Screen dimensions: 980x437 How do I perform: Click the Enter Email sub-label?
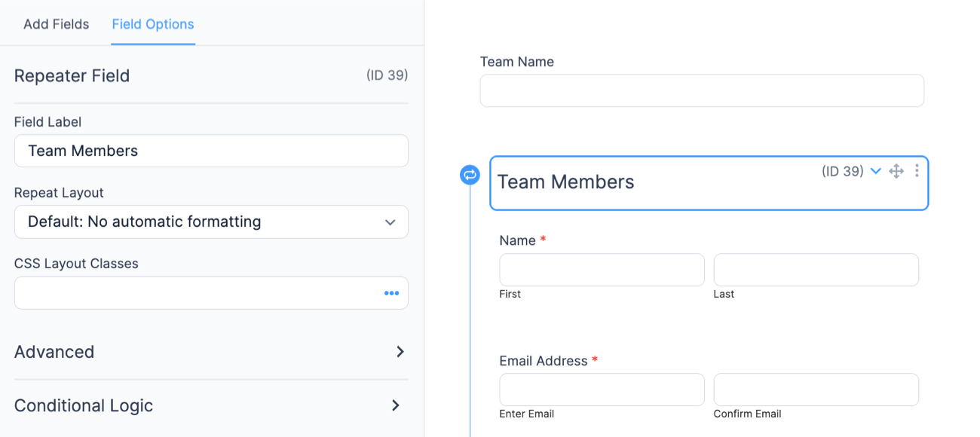tap(526, 414)
